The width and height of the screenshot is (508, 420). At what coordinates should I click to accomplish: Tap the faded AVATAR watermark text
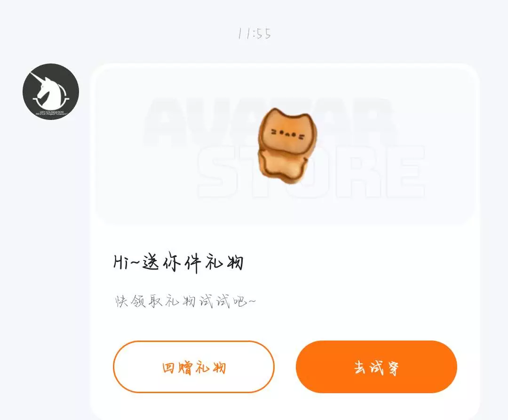pos(269,121)
